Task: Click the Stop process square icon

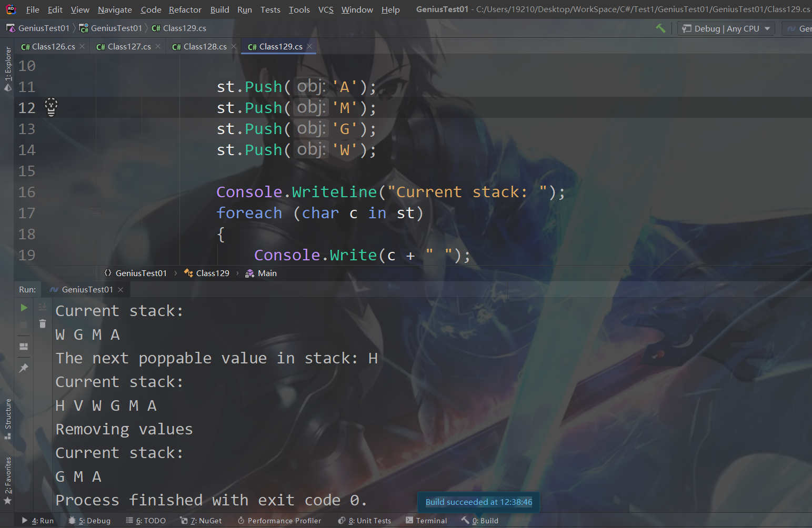Action: pyautogui.click(x=24, y=326)
